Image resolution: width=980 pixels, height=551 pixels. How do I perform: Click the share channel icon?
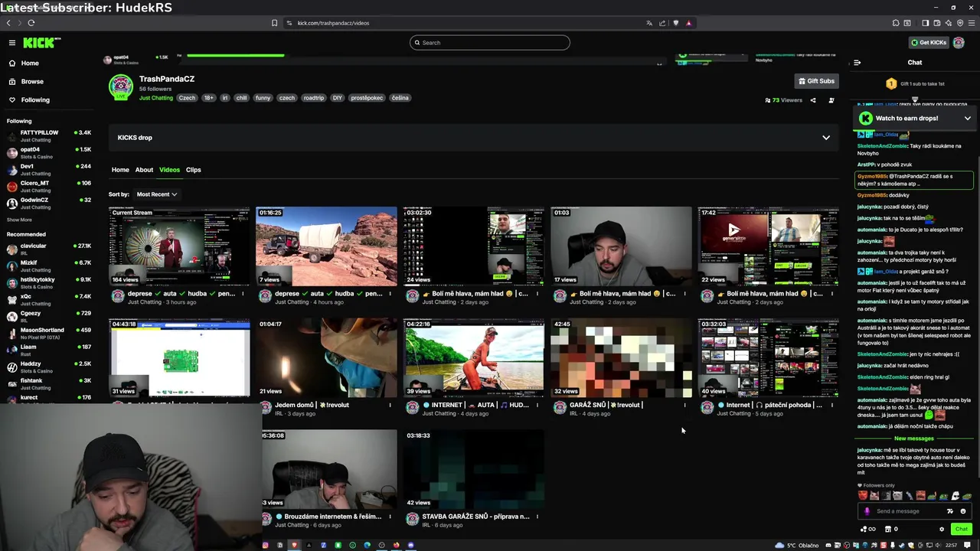tap(813, 100)
